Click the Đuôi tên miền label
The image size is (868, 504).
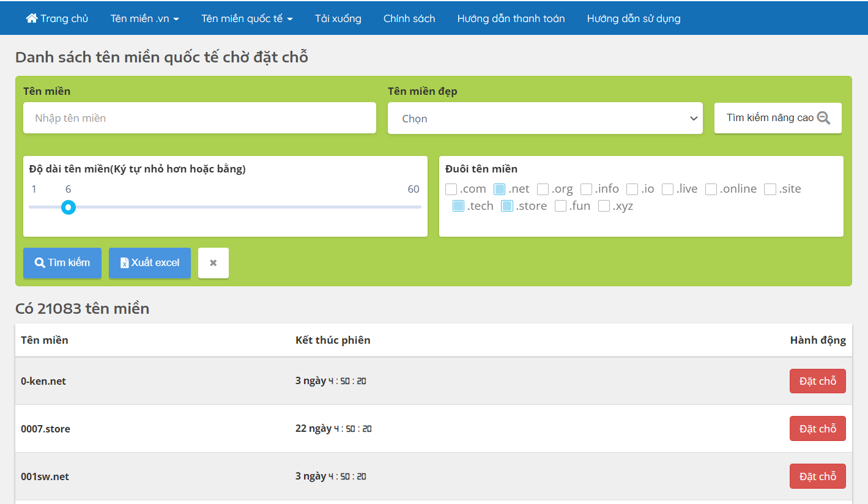pyautogui.click(x=481, y=169)
